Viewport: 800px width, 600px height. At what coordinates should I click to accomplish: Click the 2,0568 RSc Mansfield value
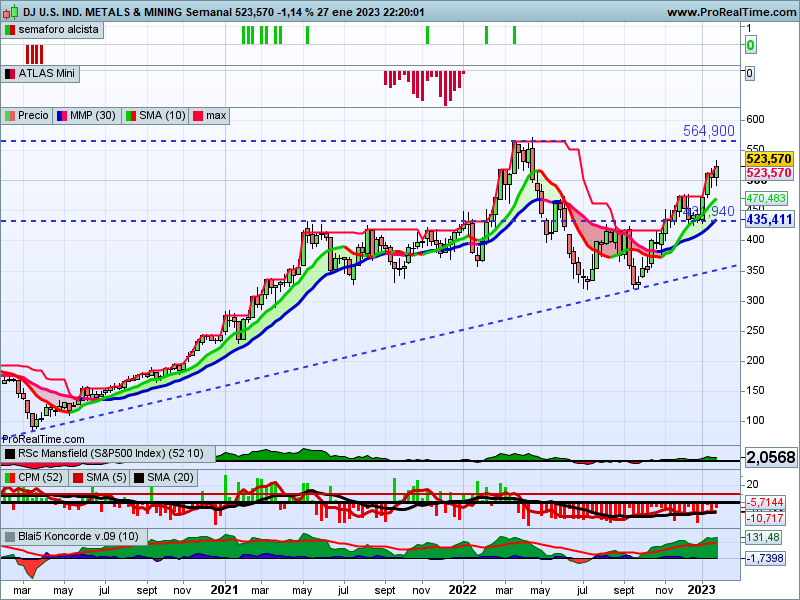coord(771,458)
